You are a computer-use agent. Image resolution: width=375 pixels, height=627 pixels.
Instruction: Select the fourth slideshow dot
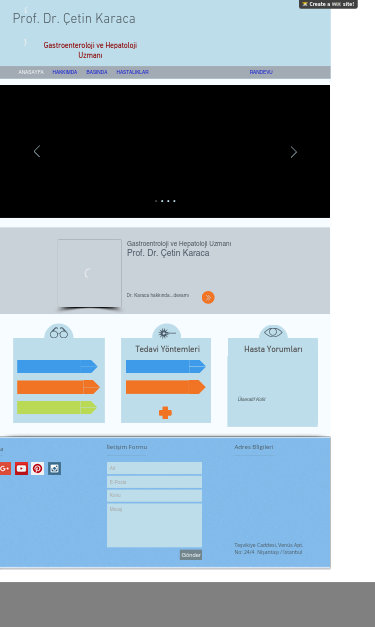(174, 201)
